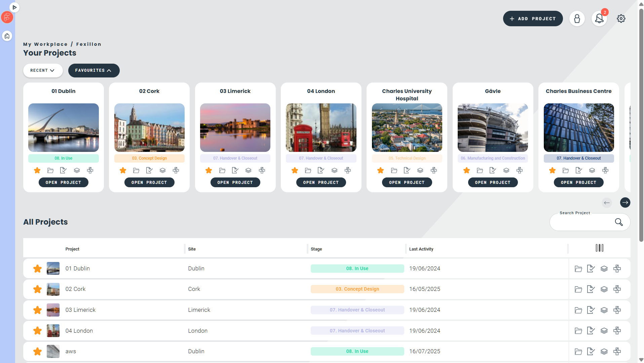Click the aws project name in the table
Image resolution: width=644 pixels, height=363 pixels.
click(x=71, y=352)
